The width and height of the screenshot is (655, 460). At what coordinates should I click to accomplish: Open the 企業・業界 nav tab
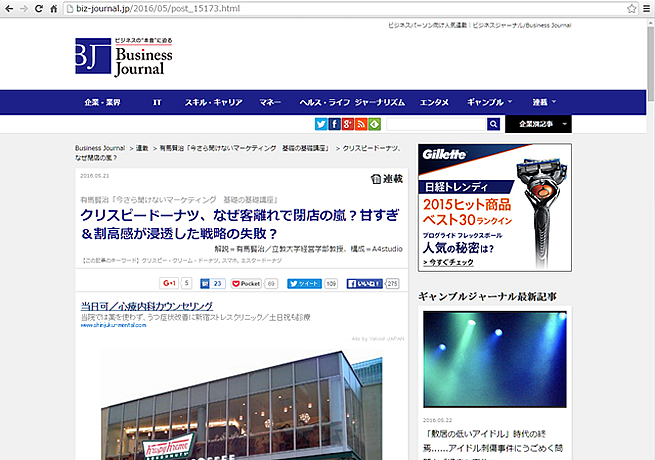pos(102,102)
